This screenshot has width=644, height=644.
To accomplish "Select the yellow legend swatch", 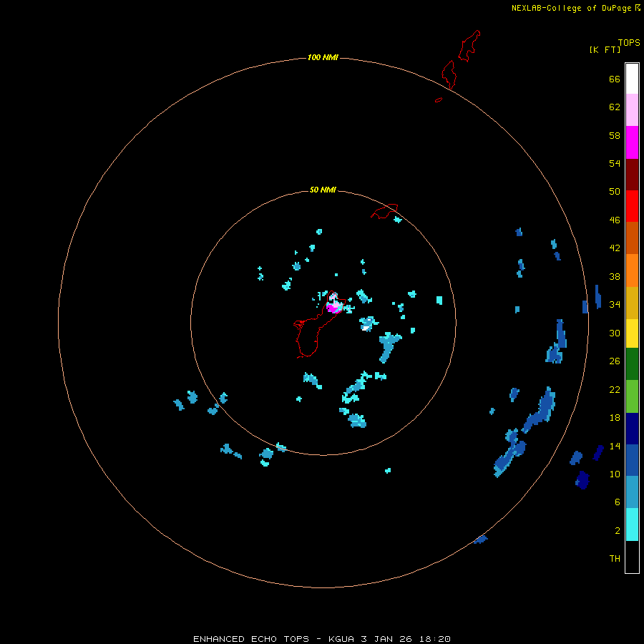I will [x=632, y=333].
